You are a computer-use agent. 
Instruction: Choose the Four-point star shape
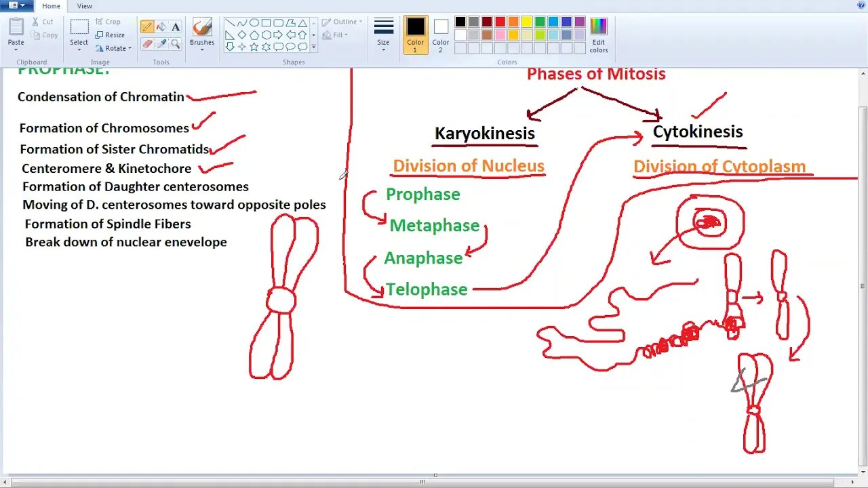pos(242,47)
